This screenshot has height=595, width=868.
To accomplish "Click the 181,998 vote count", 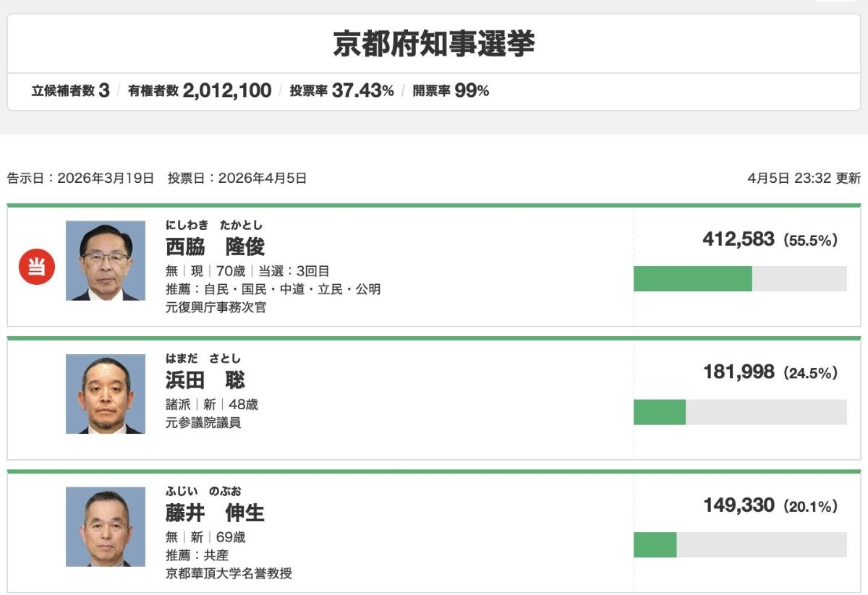I will [x=738, y=372].
